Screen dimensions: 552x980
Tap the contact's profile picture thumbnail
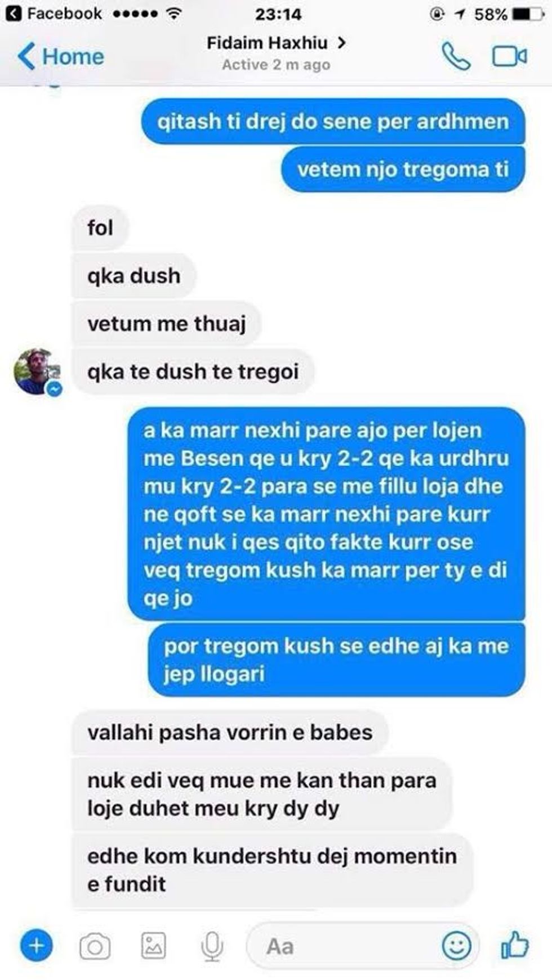(35, 372)
